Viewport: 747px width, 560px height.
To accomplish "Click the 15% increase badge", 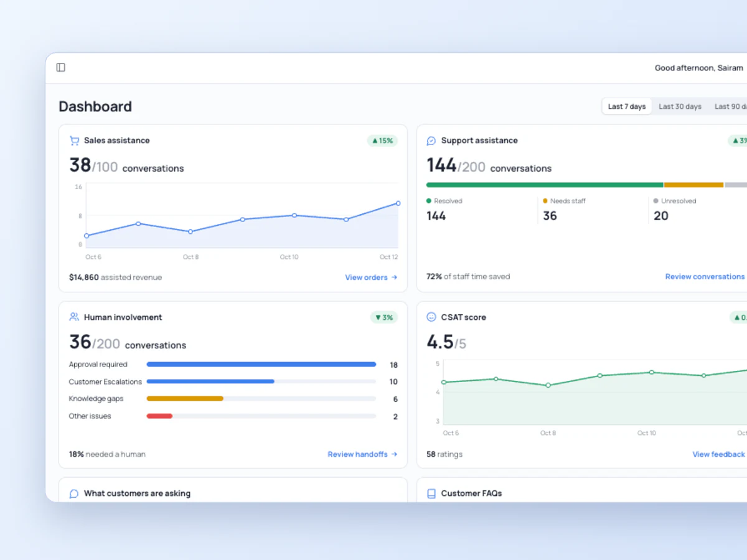I will (x=382, y=141).
